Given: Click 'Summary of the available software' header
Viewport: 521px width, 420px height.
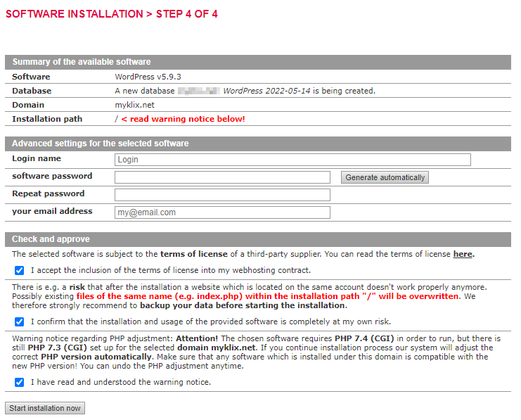Looking at the screenshot, I should (82, 62).
